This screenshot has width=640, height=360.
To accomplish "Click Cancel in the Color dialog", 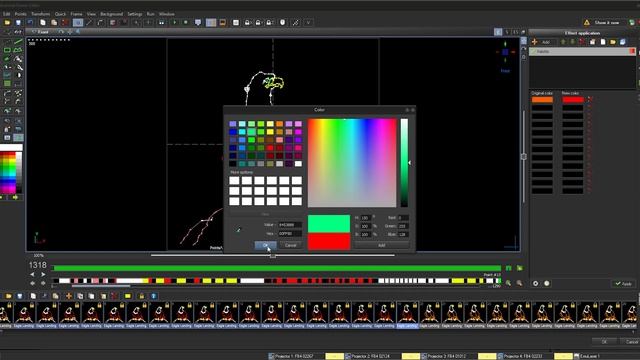I will (x=291, y=245).
